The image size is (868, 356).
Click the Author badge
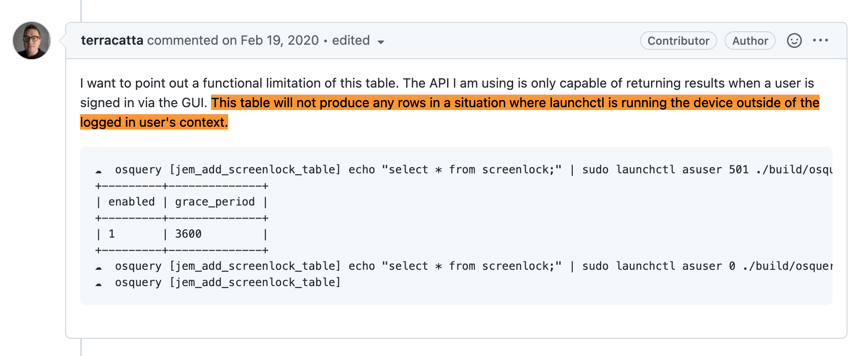[x=750, y=41]
